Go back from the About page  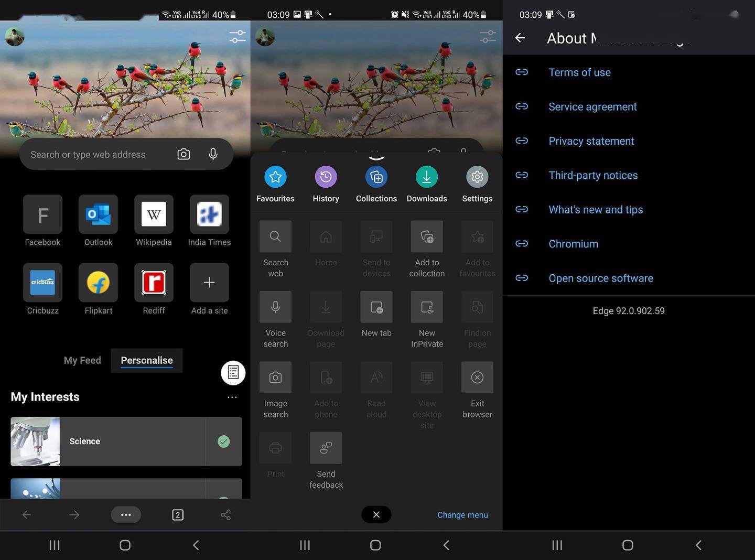520,38
